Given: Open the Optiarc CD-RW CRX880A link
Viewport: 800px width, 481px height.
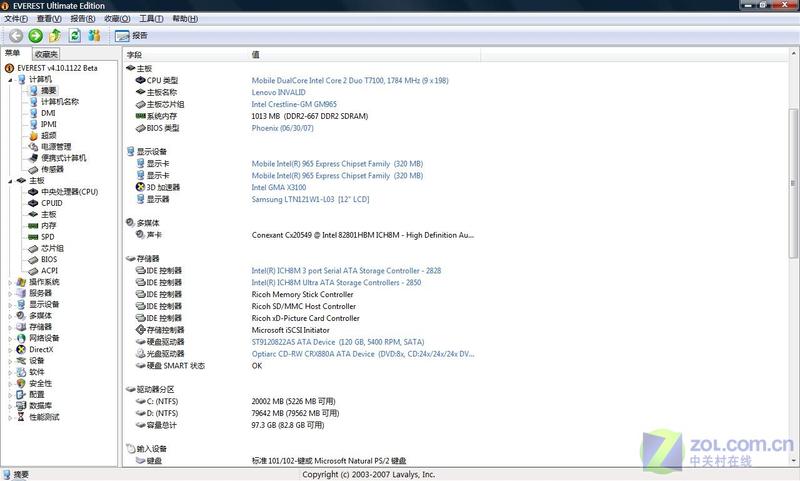Looking at the screenshot, I should pos(363,353).
